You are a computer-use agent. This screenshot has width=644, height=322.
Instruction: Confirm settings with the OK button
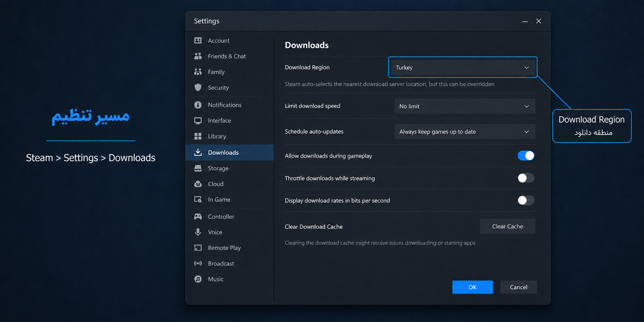472,287
